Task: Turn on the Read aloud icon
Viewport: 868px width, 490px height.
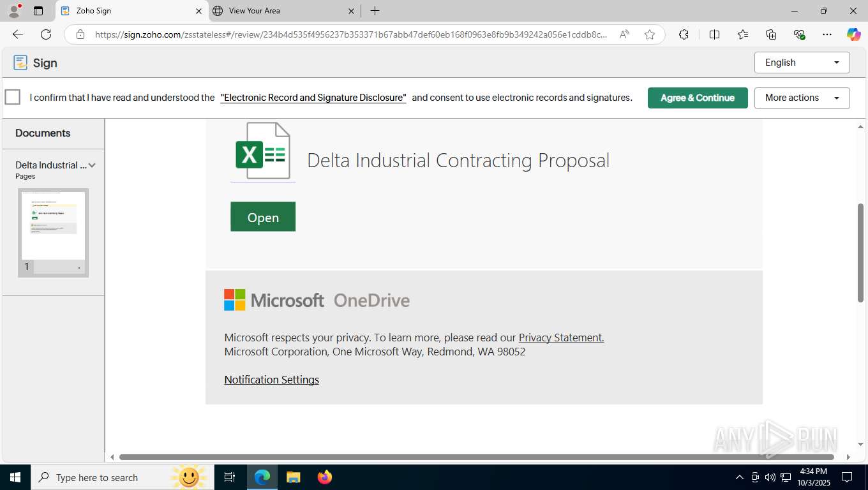Action: [624, 34]
